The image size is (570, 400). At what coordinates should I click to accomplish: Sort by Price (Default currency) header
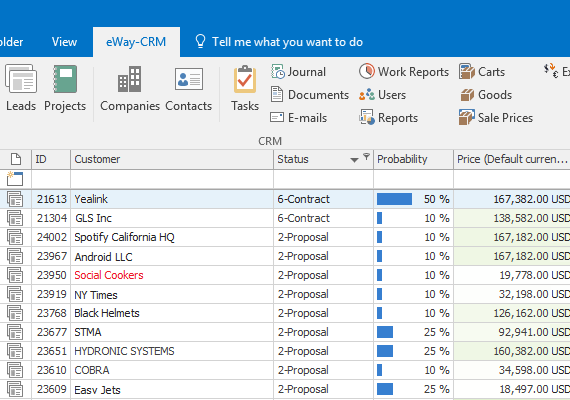[512, 159]
